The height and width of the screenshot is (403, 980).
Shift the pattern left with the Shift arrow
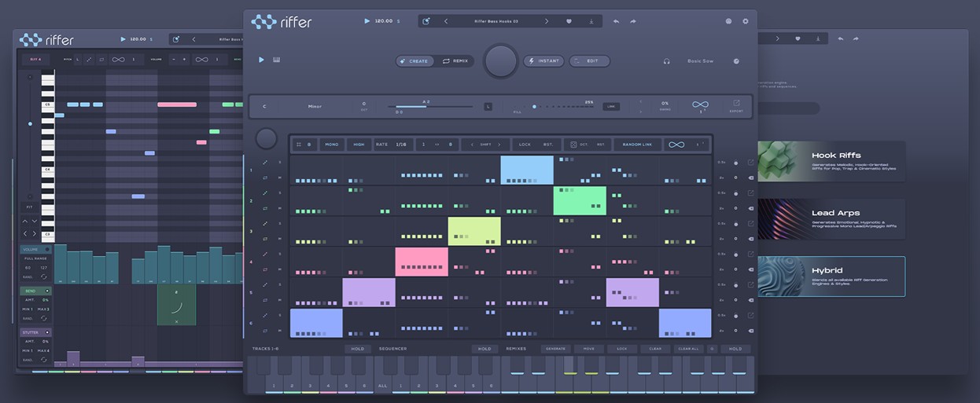click(x=471, y=145)
